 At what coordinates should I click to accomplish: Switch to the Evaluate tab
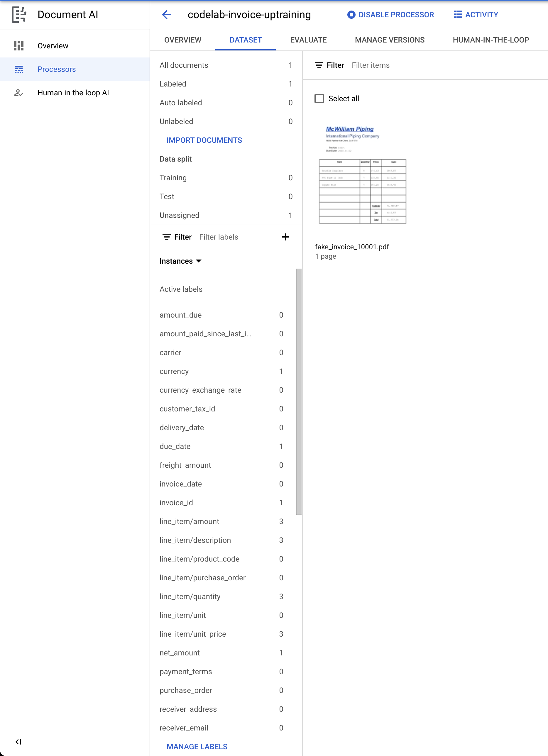click(308, 40)
